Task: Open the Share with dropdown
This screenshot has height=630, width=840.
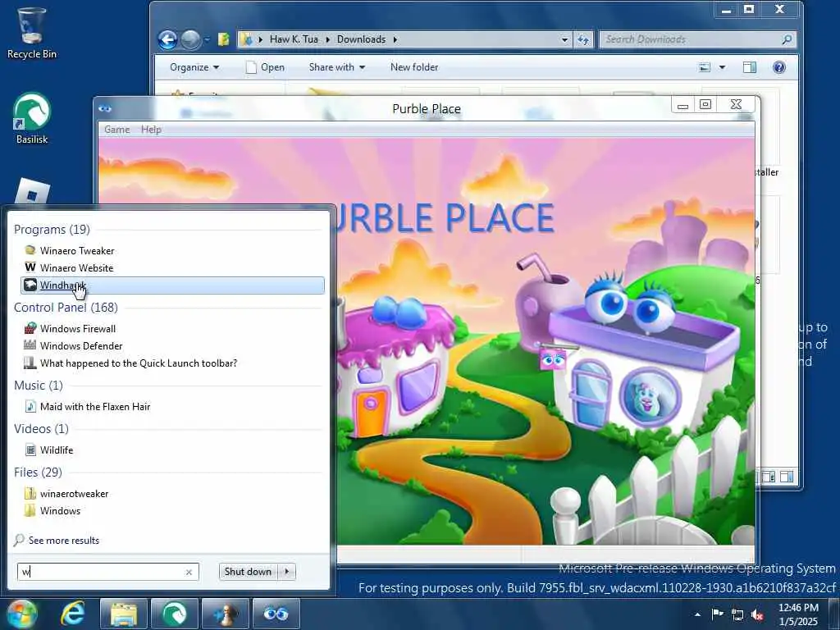Action: (x=336, y=67)
